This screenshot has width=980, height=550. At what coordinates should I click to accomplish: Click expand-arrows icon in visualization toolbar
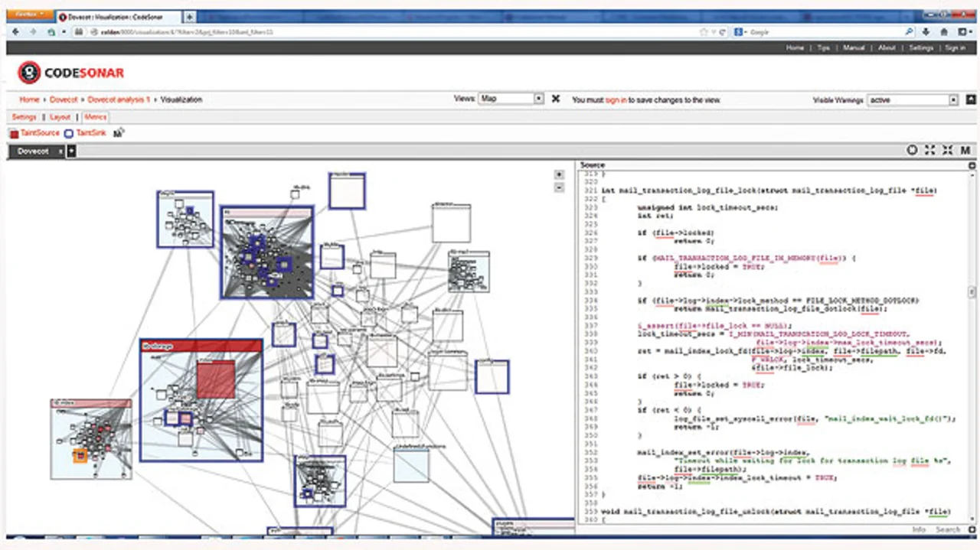[930, 151]
